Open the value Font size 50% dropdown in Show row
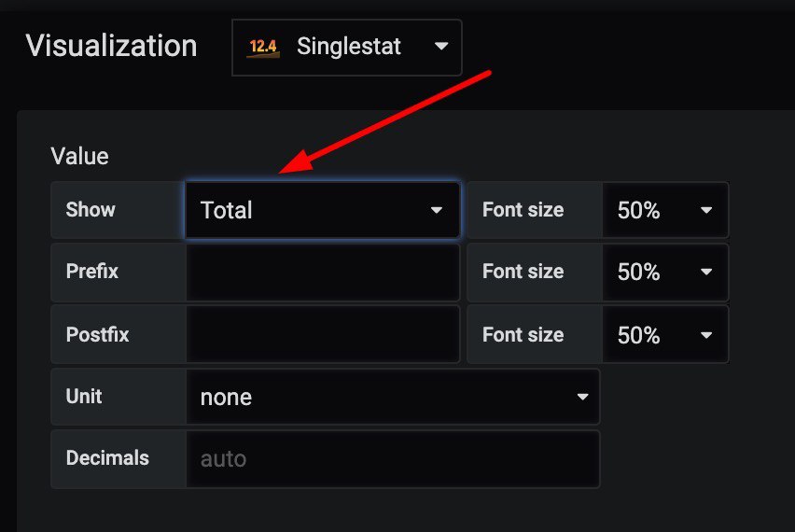This screenshot has width=795, height=532. tap(665, 210)
